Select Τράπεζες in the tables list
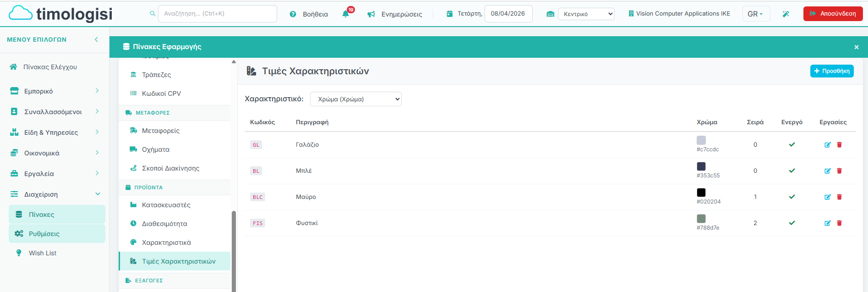This screenshot has height=292, width=868. tap(175, 75)
